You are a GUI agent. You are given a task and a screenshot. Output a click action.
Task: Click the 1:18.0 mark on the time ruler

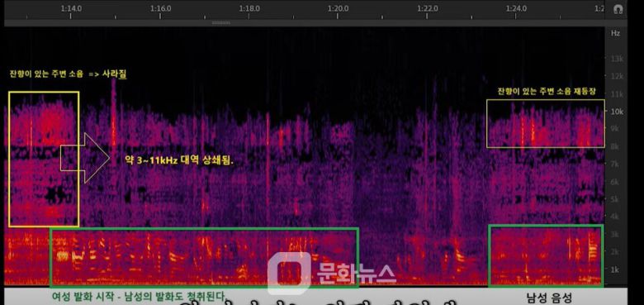coord(249,8)
